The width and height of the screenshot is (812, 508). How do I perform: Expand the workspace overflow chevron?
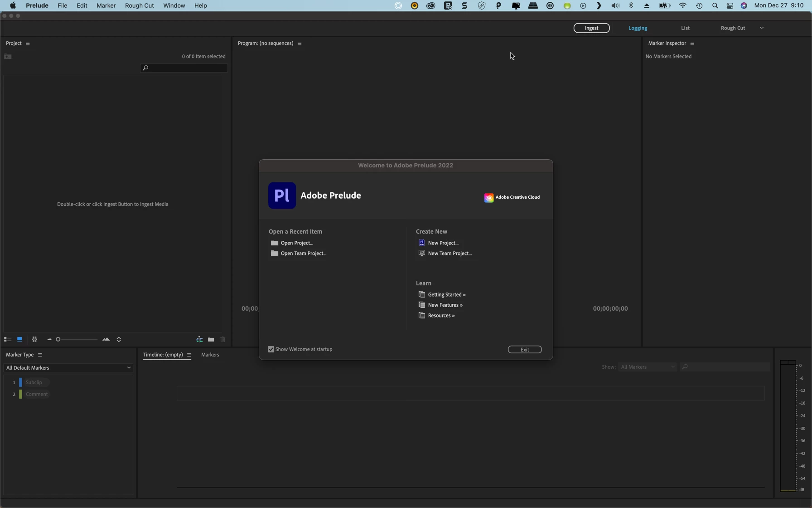(762, 28)
